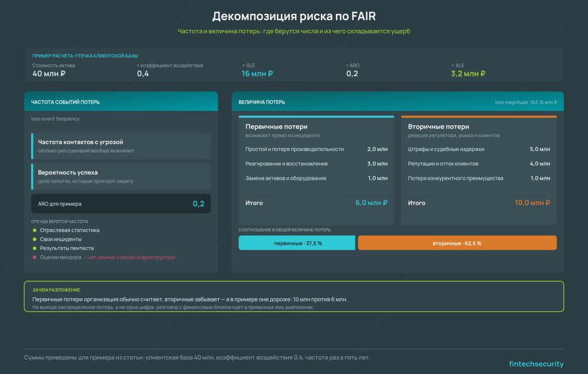The width and height of the screenshot is (588, 374).
Task: Open the fintechsecurity brand link
Action: pyautogui.click(x=536, y=364)
